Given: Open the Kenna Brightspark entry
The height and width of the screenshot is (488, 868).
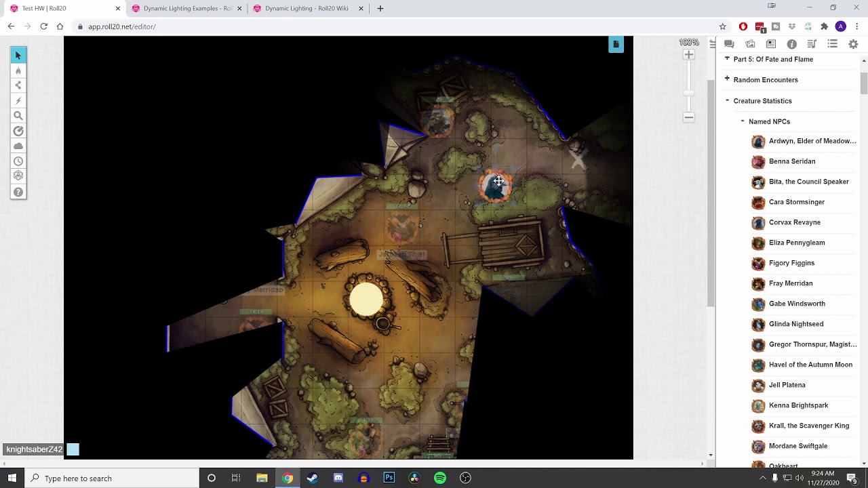Looking at the screenshot, I should (x=798, y=405).
